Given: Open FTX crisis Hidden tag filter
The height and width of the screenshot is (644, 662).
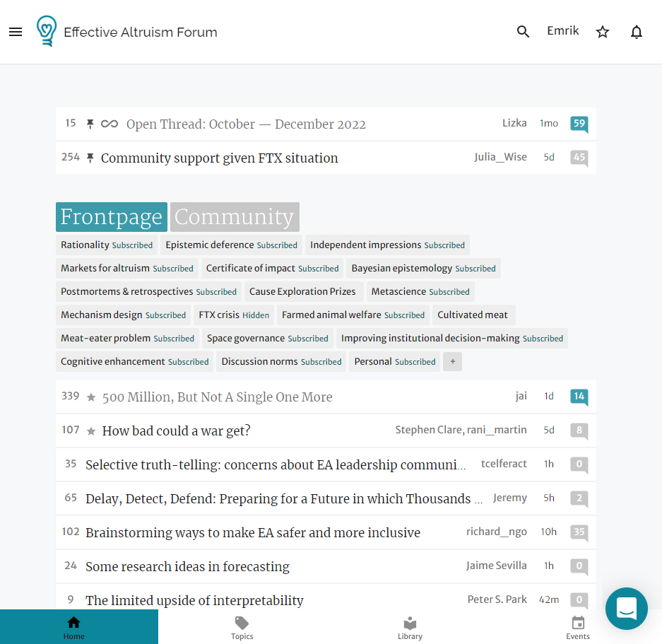Looking at the screenshot, I should tap(234, 315).
